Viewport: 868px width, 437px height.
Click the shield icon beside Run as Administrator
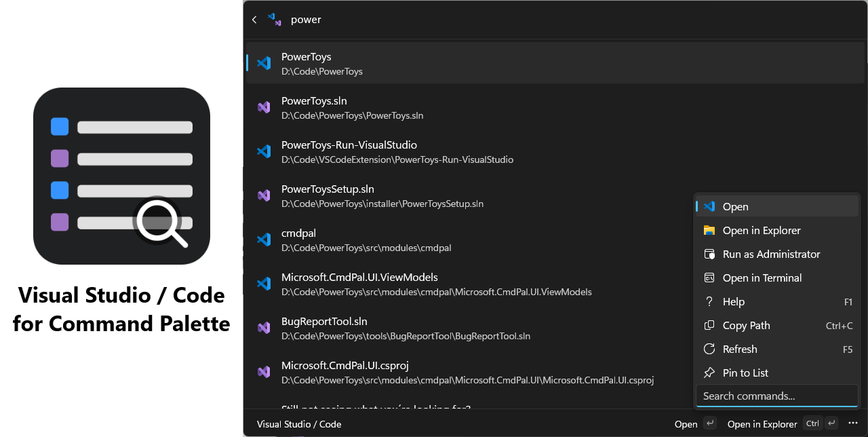[709, 254]
